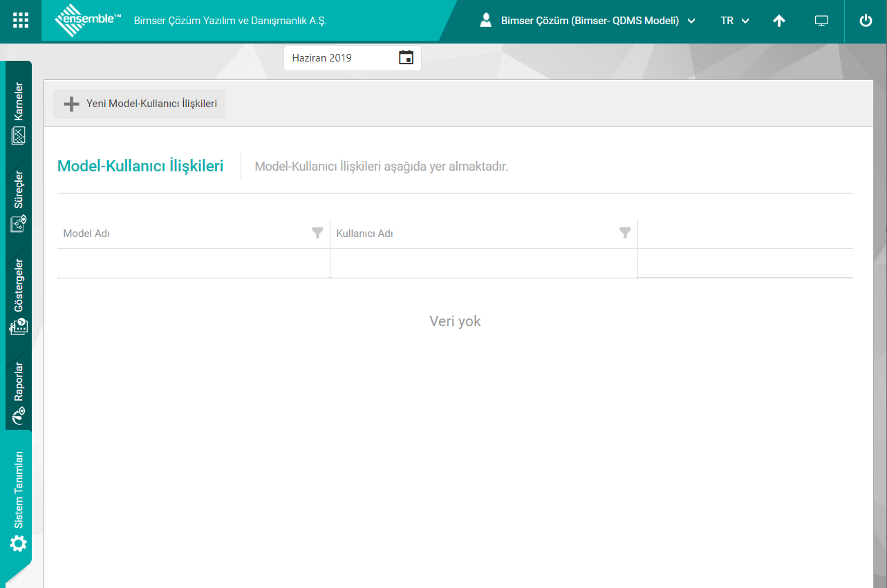Open the calendar picker icon

coord(406,57)
